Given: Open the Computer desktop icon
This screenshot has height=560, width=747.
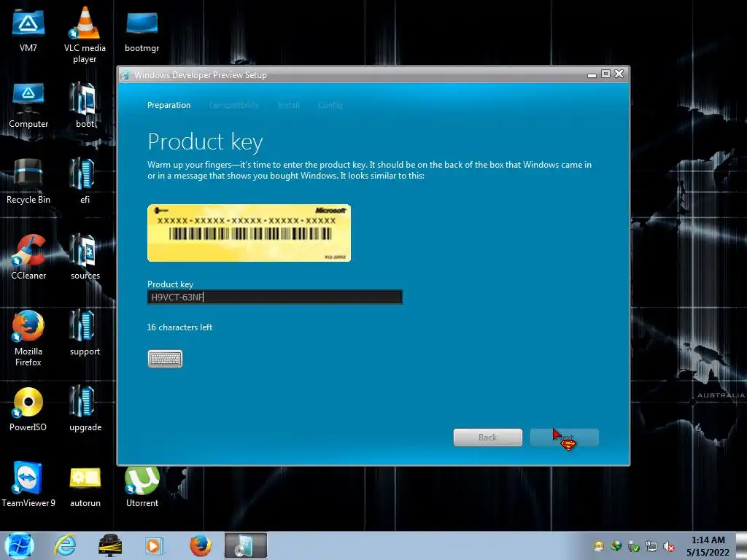Looking at the screenshot, I should pos(28,106).
